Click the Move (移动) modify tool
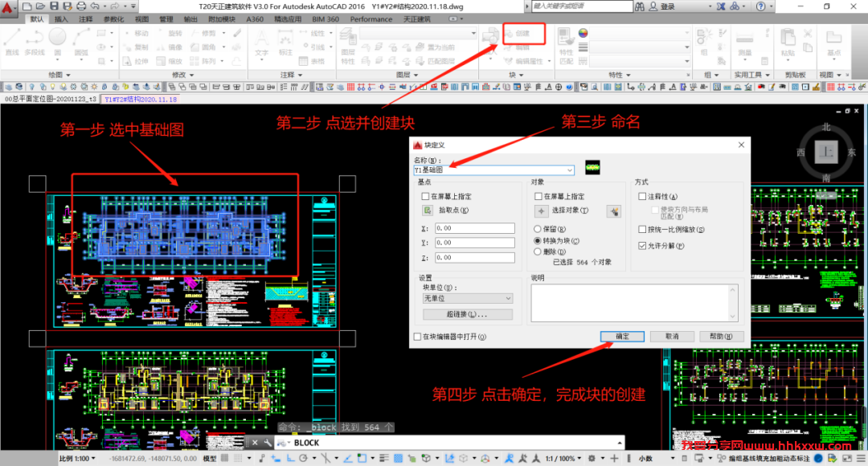This screenshot has height=466, width=868. (136, 33)
